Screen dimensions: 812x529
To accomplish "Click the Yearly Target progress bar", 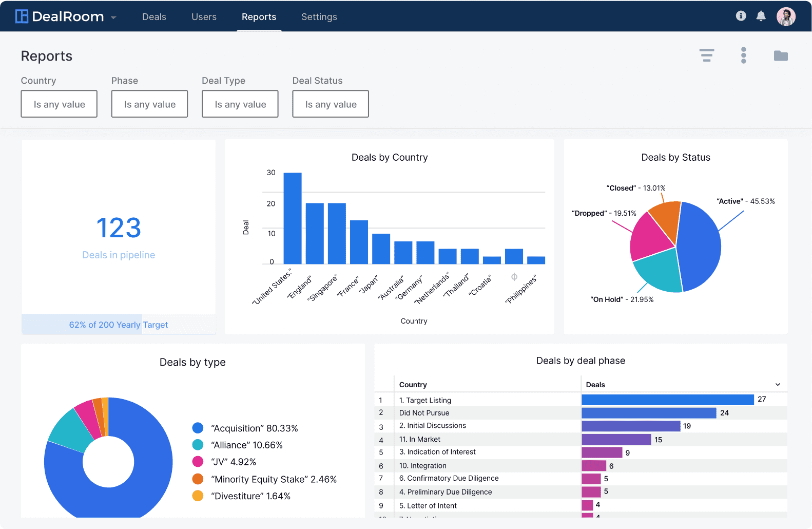I will click(119, 325).
